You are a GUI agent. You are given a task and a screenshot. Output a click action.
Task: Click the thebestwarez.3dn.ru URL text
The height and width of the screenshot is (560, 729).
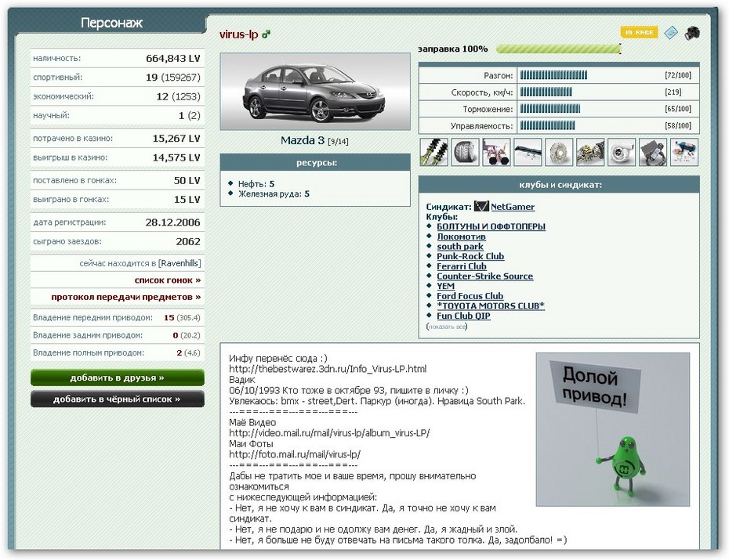coord(328,369)
